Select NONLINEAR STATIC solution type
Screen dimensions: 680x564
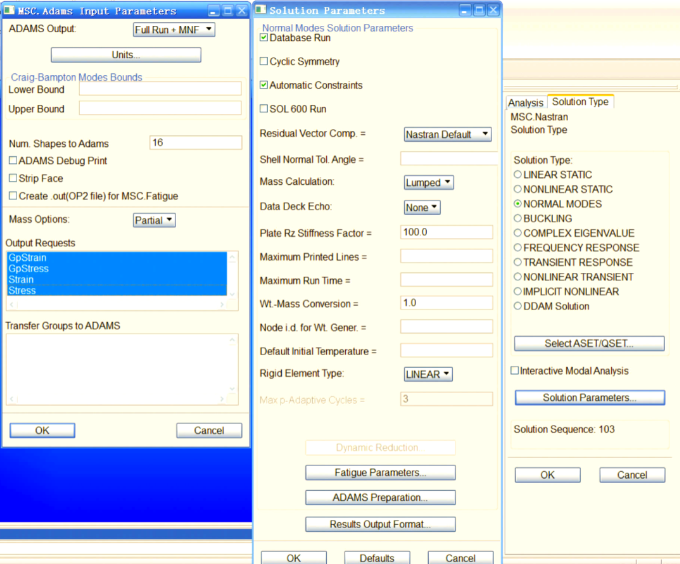pos(517,189)
